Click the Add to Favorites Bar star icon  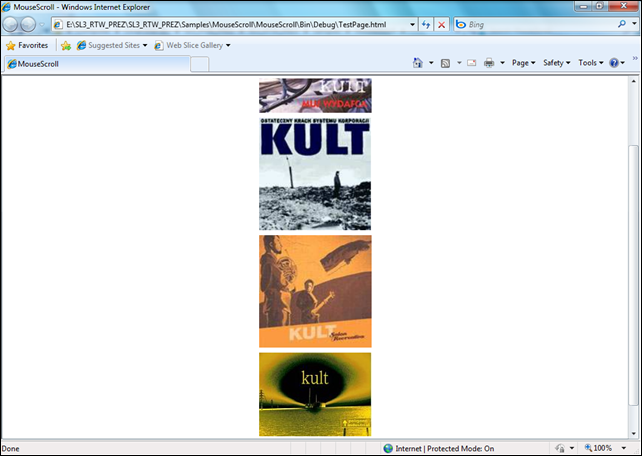point(66,45)
